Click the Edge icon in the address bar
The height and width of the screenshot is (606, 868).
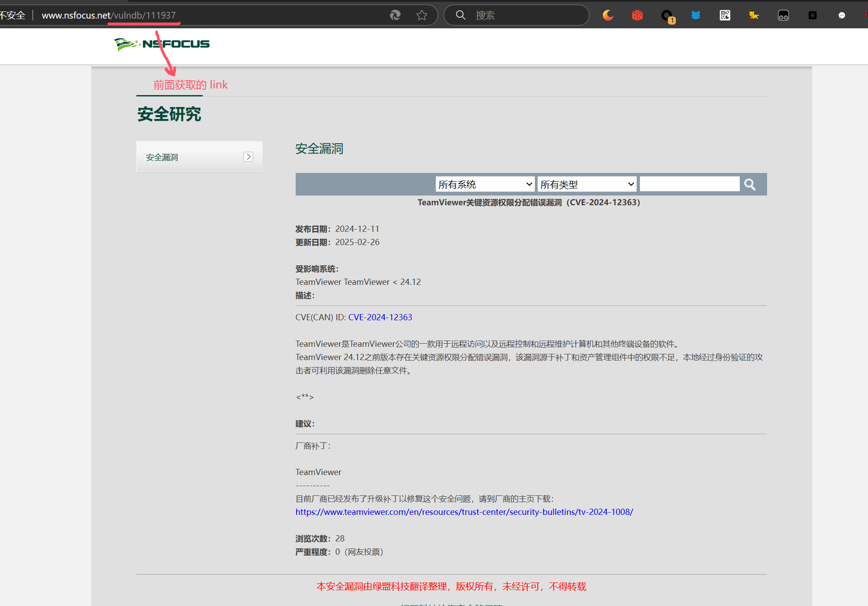coord(395,15)
